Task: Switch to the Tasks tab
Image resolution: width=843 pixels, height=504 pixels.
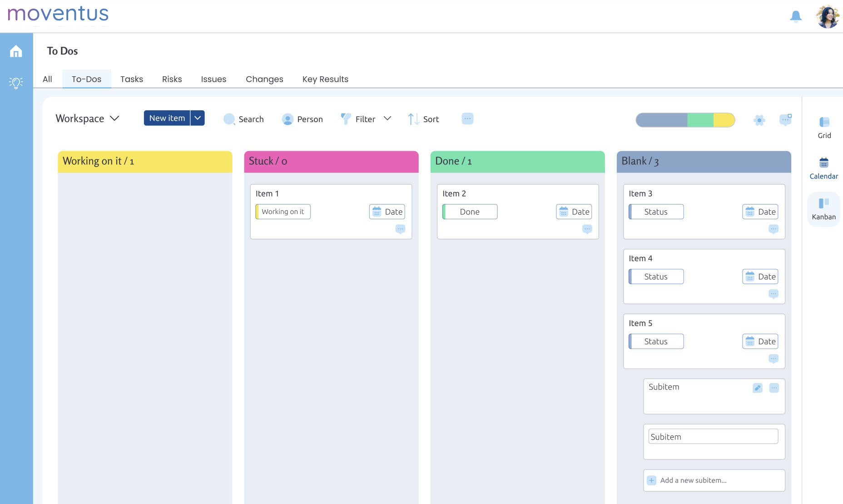Action: coord(132,79)
